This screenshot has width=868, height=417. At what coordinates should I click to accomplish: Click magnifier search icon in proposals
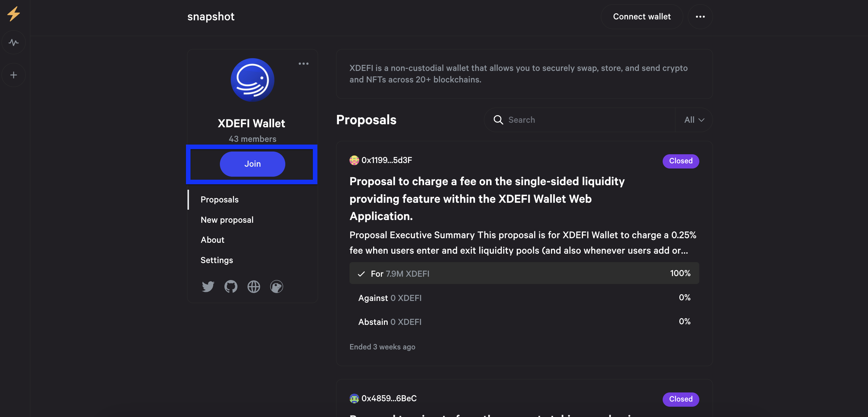click(x=498, y=120)
